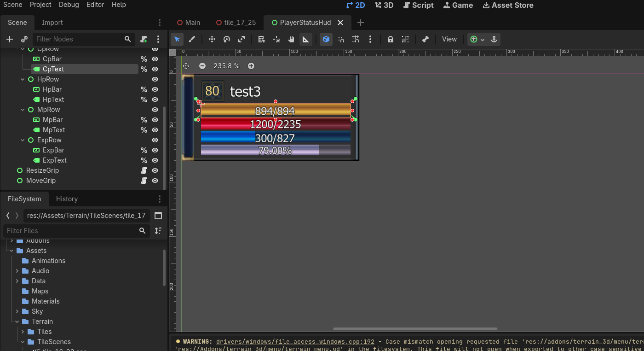Zoom out the 2D viewport

click(x=202, y=66)
